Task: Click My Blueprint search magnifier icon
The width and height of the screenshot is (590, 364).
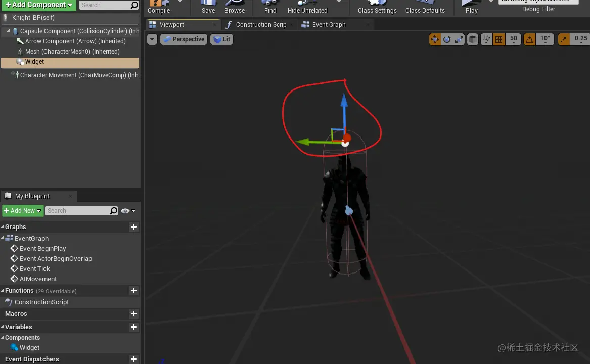Action: pyautogui.click(x=114, y=211)
